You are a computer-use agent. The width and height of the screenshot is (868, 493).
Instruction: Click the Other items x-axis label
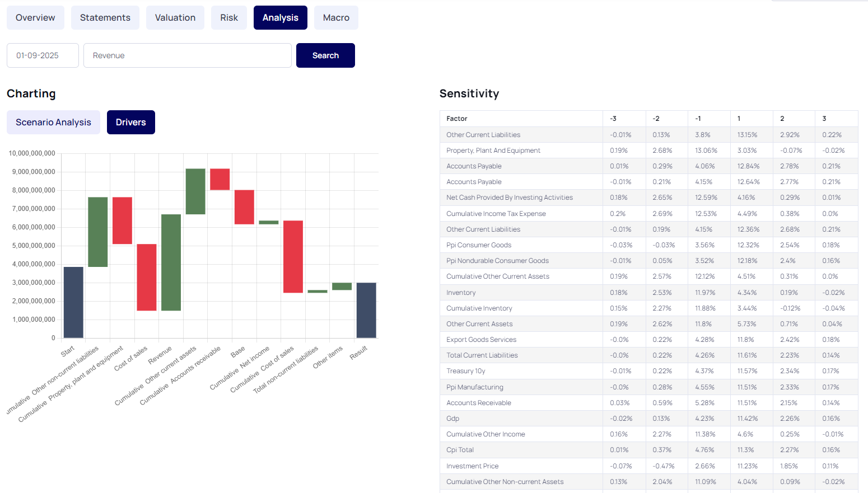pos(328,357)
